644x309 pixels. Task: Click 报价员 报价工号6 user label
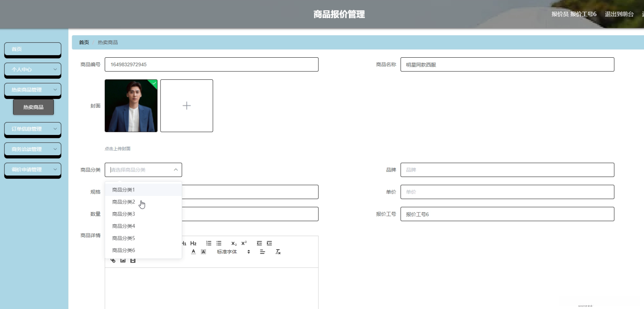[x=574, y=14]
